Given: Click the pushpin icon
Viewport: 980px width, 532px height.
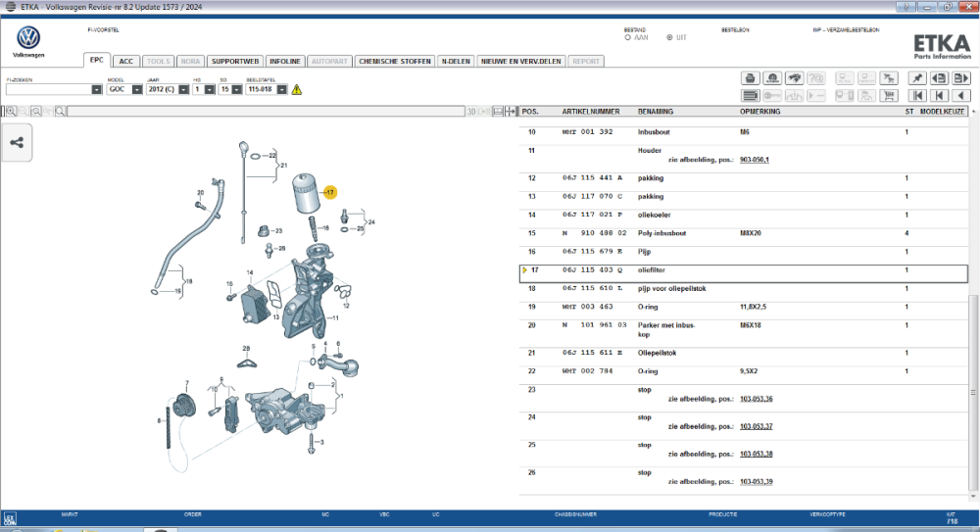Looking at the screenshot, I should coord(917,78).
